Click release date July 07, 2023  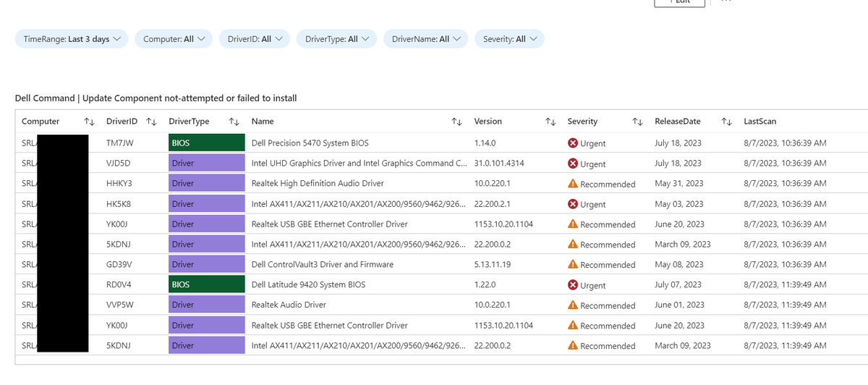click(678, 285)
